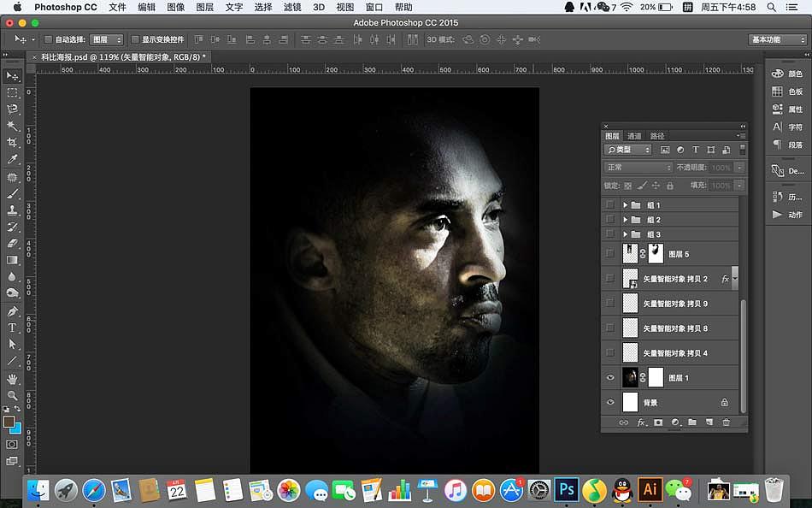Switch to the 通道 tab
812x508 pixels.
point(634,136)
